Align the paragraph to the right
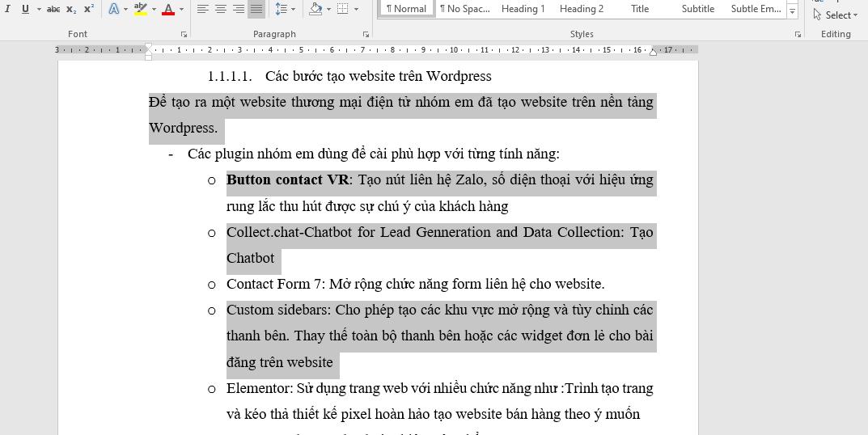Screen dimensions: 868x435 (x=238, y=9)
